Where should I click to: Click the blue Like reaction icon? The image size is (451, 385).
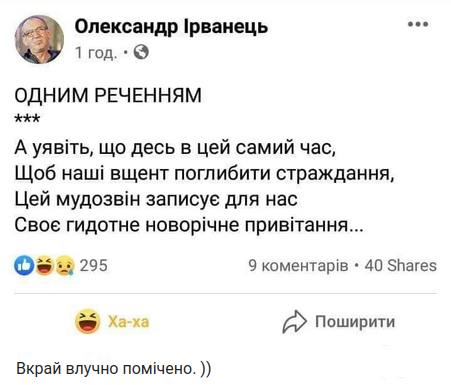(x=24, y=266)
